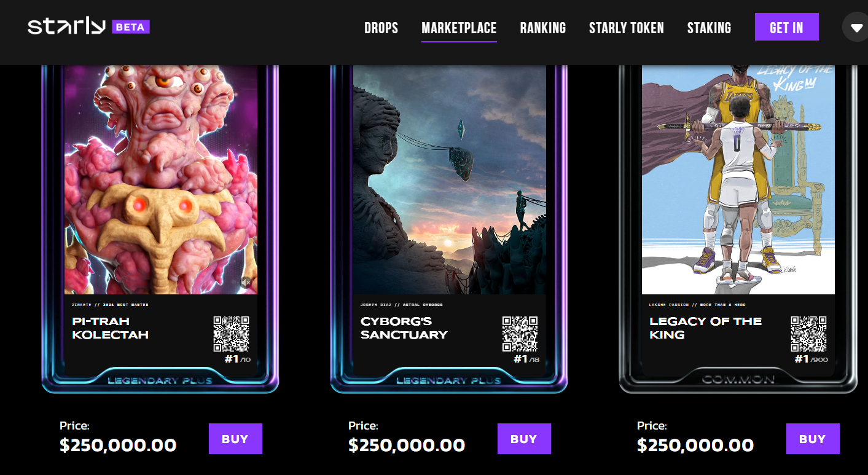Click the QR code on Cyborg's Sanctuary card
This screenshot has width=868, height=475.
click(x=520, y=334)
